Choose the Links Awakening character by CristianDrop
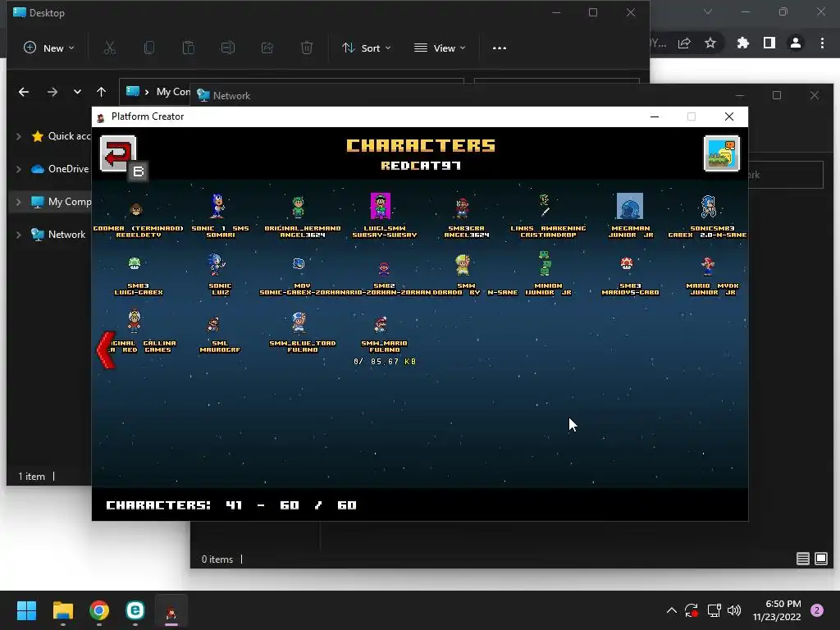Viewport: 840px width, 630px height. click(x=545, y=206)
